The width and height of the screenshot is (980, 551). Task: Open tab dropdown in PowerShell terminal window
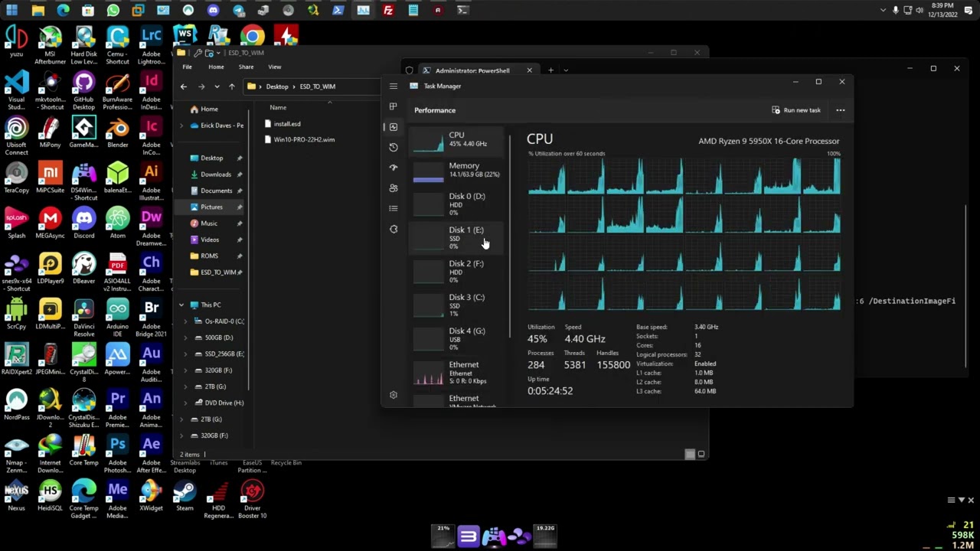coord(566,70)
